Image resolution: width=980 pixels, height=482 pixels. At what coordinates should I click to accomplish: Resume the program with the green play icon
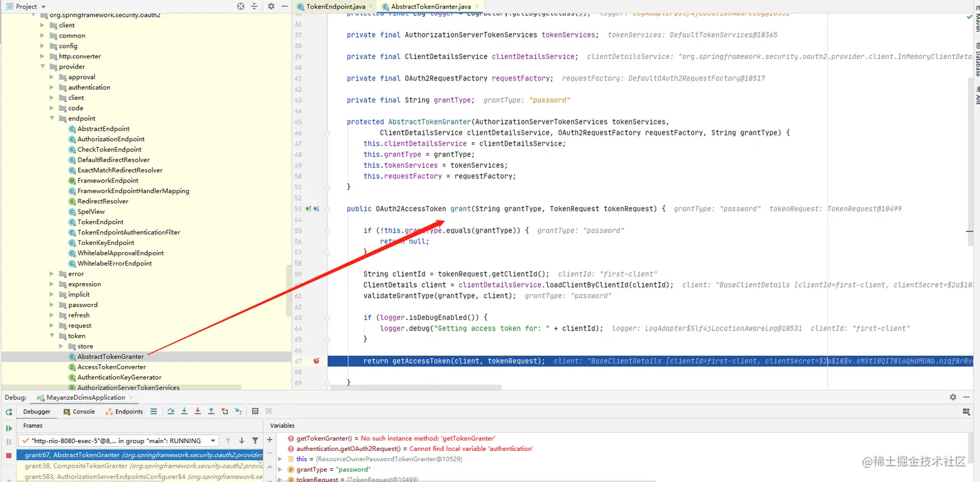9,428
